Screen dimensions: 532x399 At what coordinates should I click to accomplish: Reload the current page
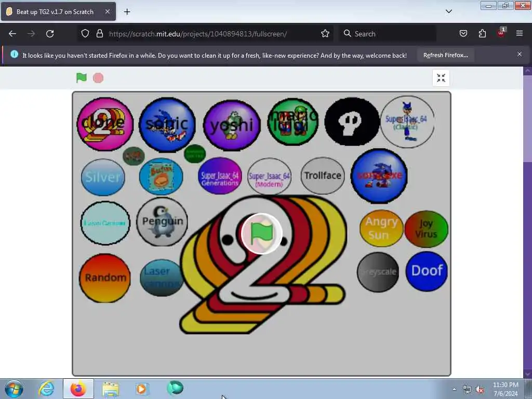pyautogui.click(x=50, y=34)
